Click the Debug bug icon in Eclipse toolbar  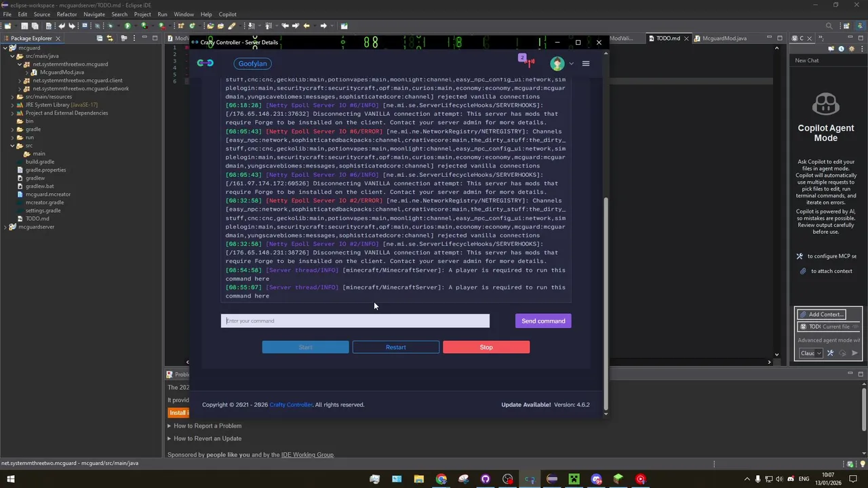point(110,26)
